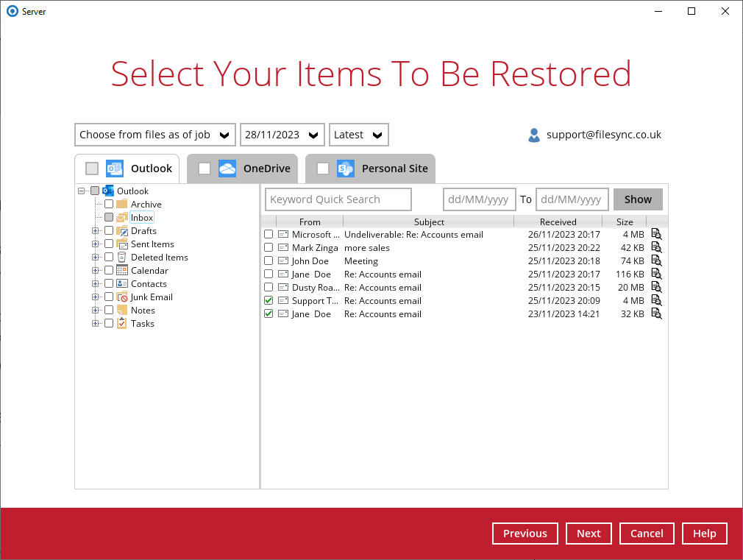Click the Deleted Items trash icon

(122, 257)
